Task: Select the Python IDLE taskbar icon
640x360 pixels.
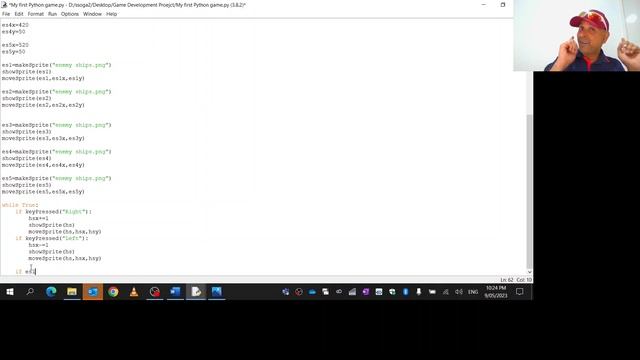Action: pos(196,291)
